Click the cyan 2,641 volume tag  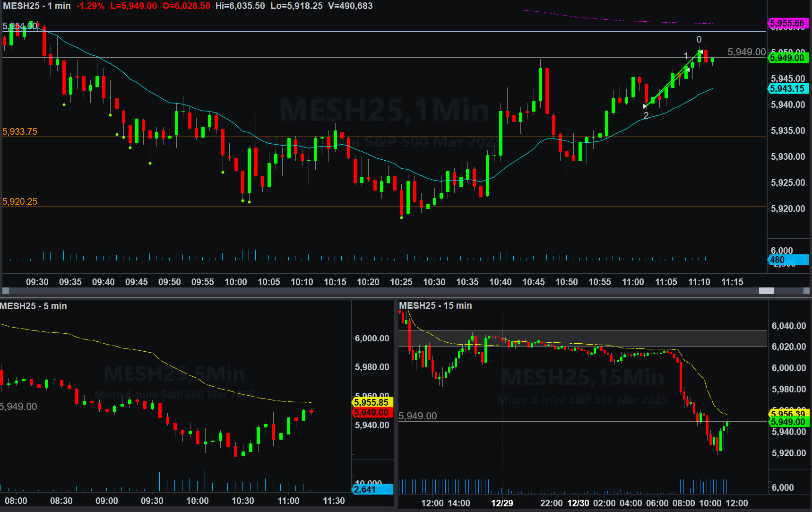(x=371, y=489)
